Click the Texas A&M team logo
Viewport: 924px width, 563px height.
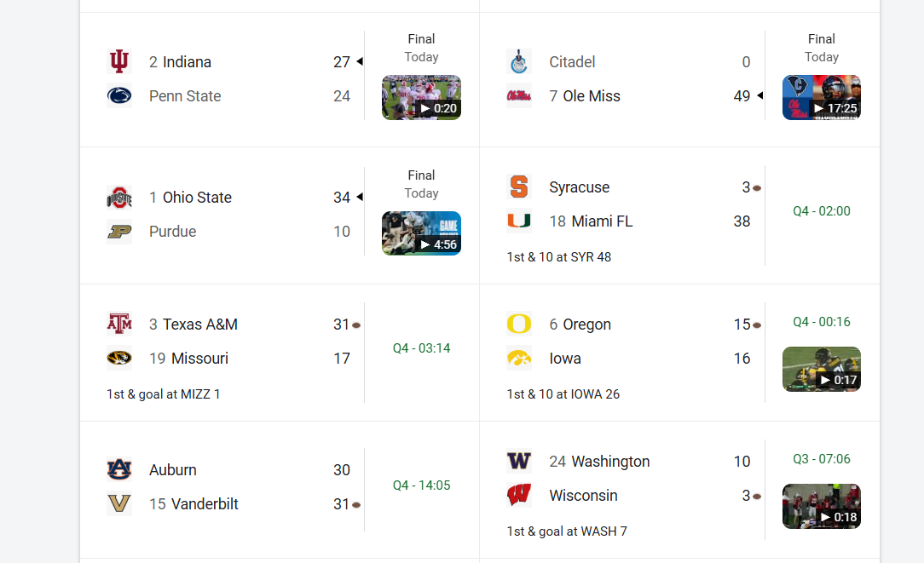coord(119,325)
